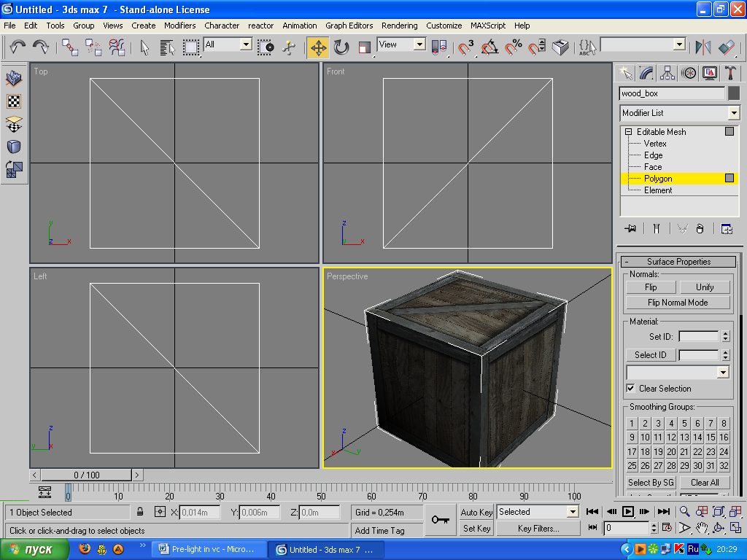The image size is (747, 560).
Task: Uncheck the Clear Selection checkbox
Action: click(x=630, y=388)
